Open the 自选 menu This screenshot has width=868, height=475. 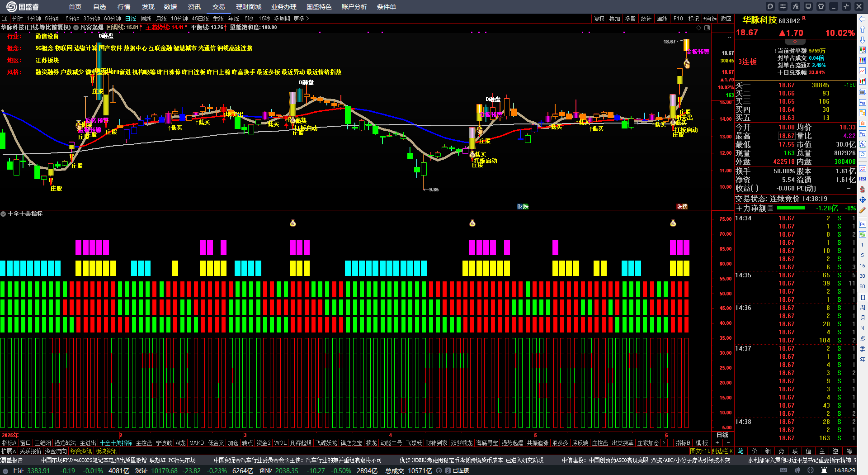[99, 7]
